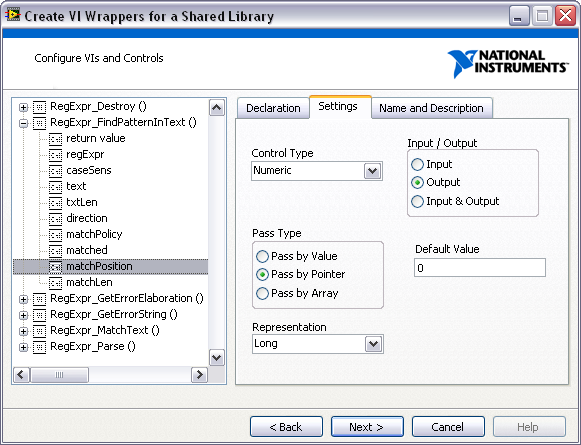The image size is (581, 445).
Task: Choose Pass by Pointer option
Action: [x=262, y=274]
